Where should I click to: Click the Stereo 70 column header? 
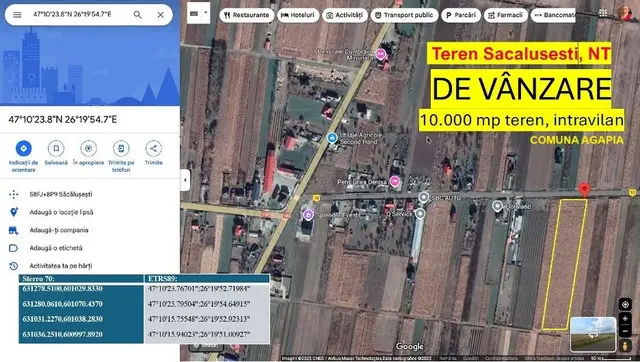click(x=81, y=279)
